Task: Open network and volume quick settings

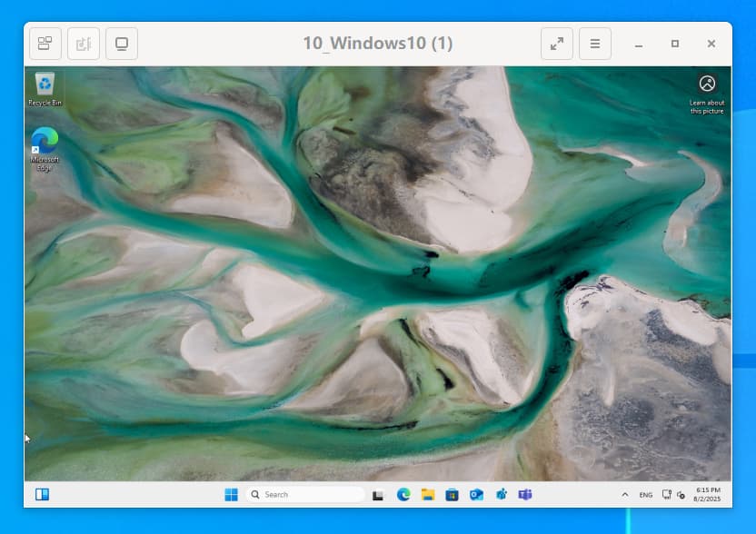Action: point(673,495)
